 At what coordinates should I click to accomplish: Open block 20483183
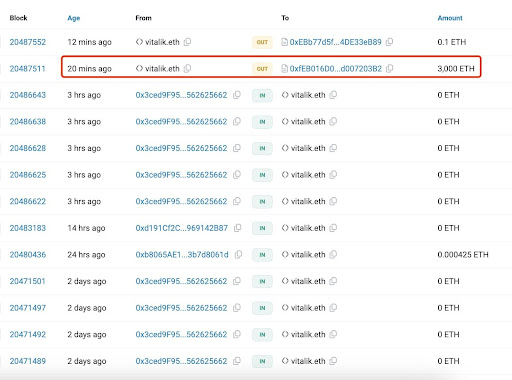pos(28,228)
